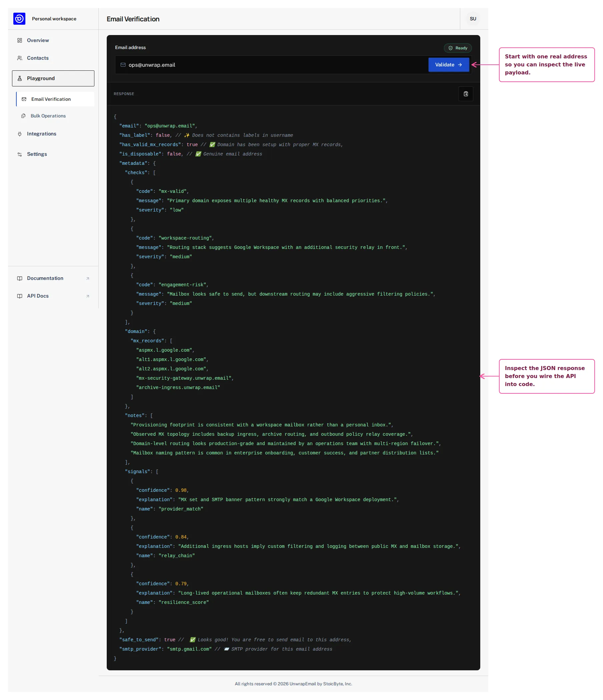Click the RESPONSE section heading
Viewport: 603px width, 700px height.
[124, 94]
